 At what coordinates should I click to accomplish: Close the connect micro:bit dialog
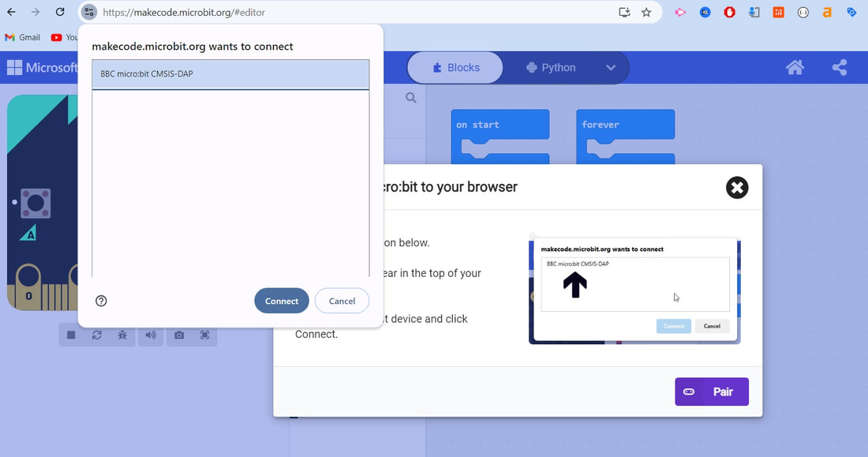point(737,187)
